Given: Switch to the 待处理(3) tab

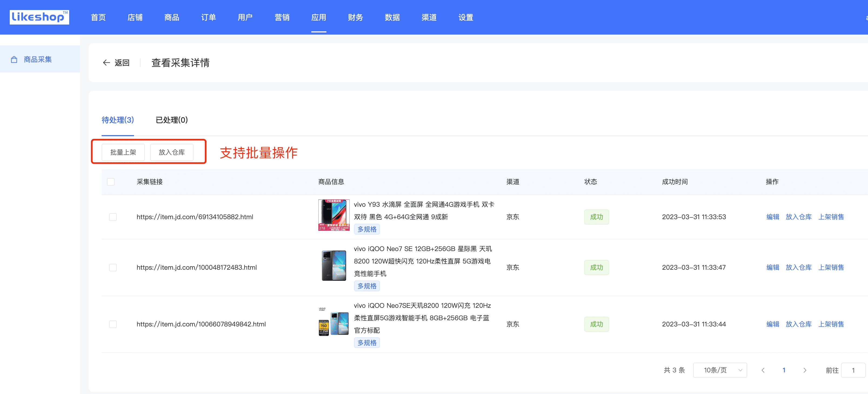Looking at the screenshot, I should click(x=118, y=120).
